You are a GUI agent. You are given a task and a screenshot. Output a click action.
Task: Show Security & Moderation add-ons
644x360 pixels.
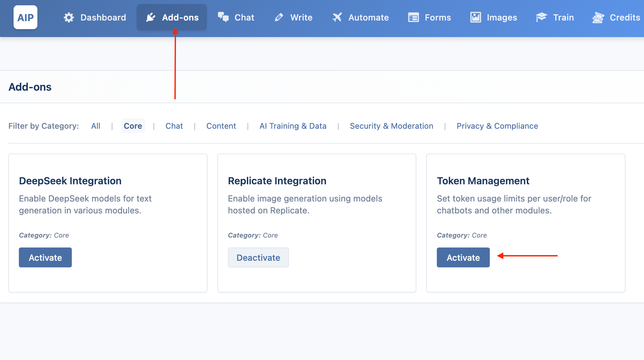[391, 126]
